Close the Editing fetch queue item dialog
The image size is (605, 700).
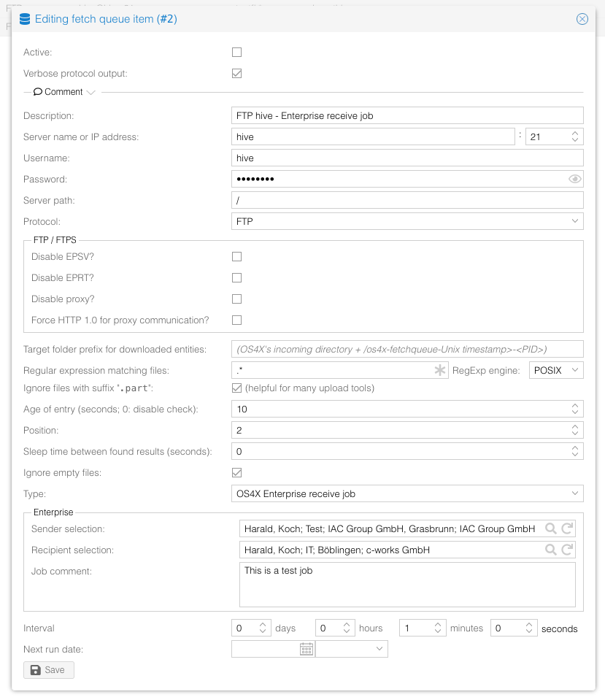[582, 19]
